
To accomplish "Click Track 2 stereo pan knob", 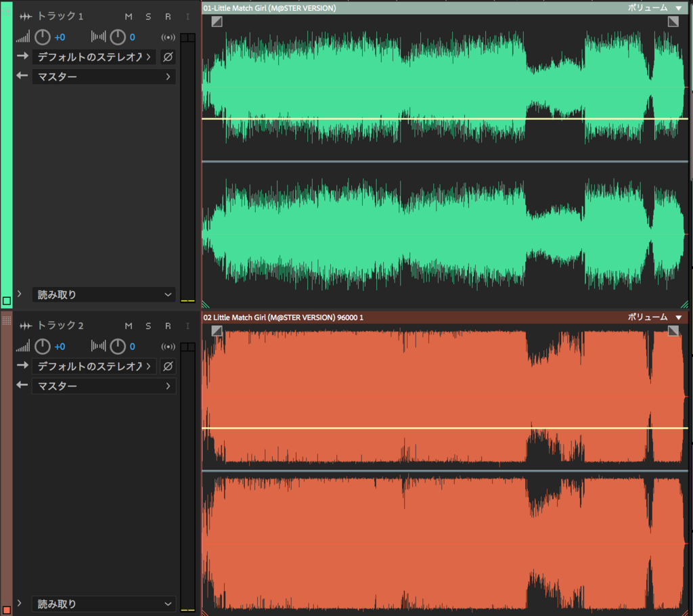I will point(118,347).
